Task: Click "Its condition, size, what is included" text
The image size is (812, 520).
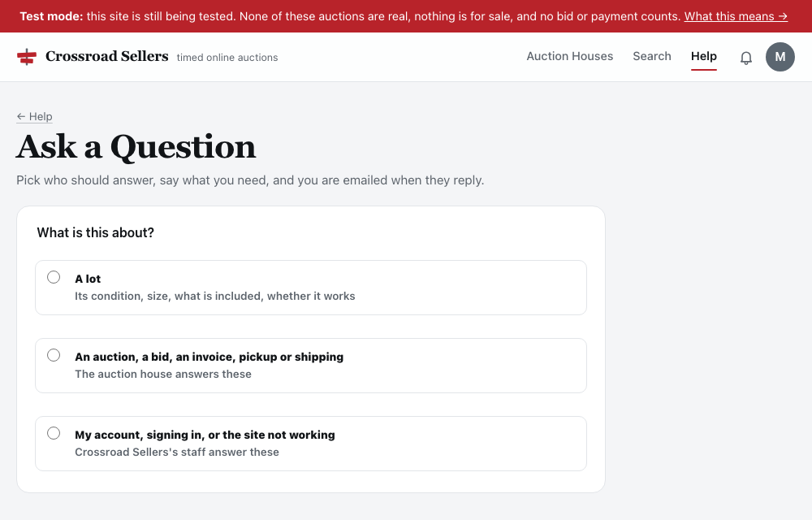Action: coord(215,297)
